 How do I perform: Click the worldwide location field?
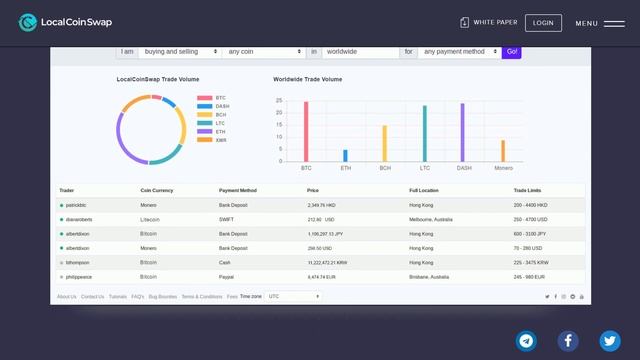[361, 52]
